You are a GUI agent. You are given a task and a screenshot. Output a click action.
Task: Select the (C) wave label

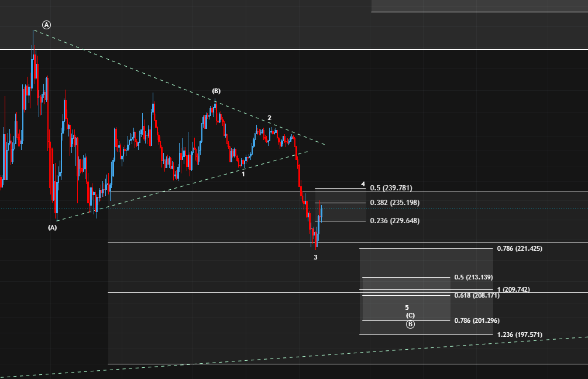pos(411,315)
